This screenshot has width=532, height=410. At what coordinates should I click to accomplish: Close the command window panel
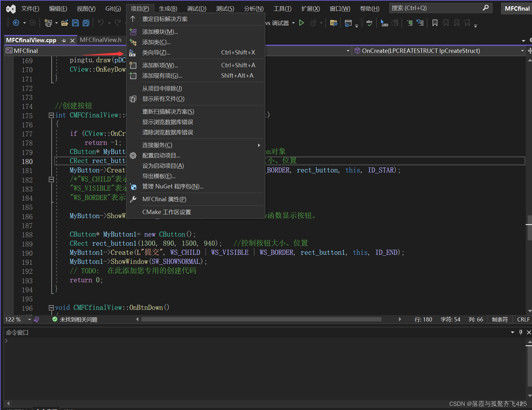pyautogui.click(x=529, y=332)
